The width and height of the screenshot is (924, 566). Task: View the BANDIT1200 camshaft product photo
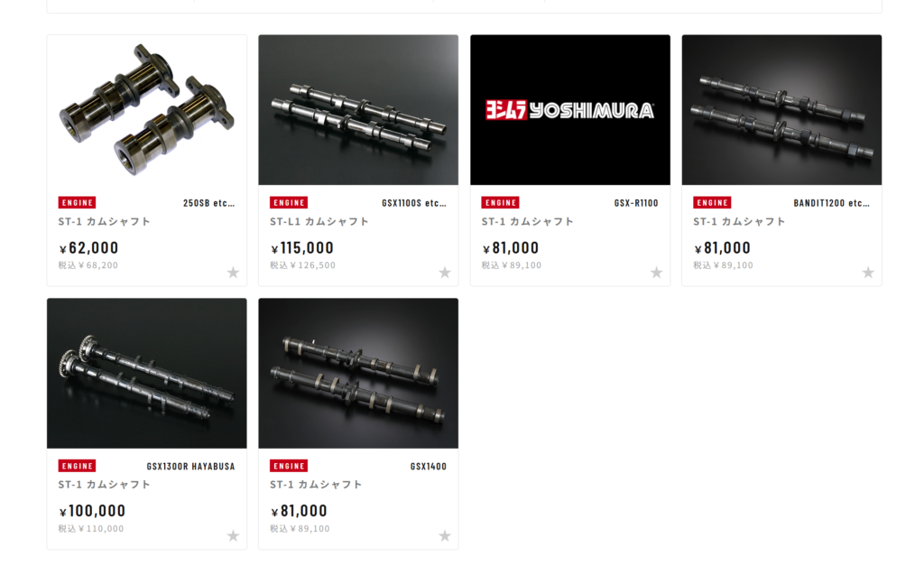pyautogui.click(x=781, y=109)
